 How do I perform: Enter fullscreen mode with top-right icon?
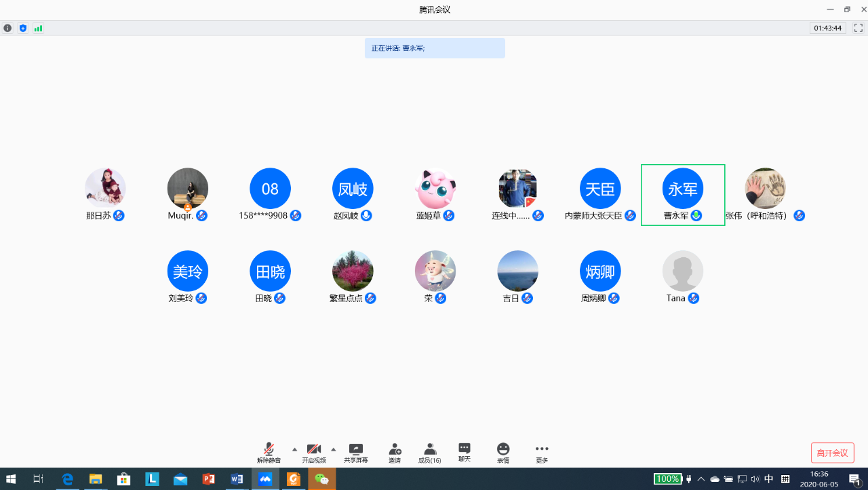858,29
